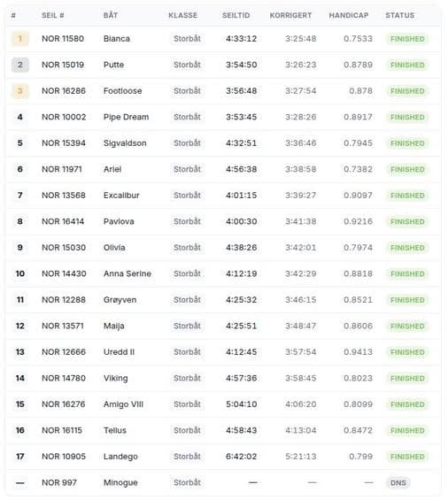Click the Storbåt class tag for Minogue
The width and height of the screenshot is (448, 500).
(x=187, y=483)
